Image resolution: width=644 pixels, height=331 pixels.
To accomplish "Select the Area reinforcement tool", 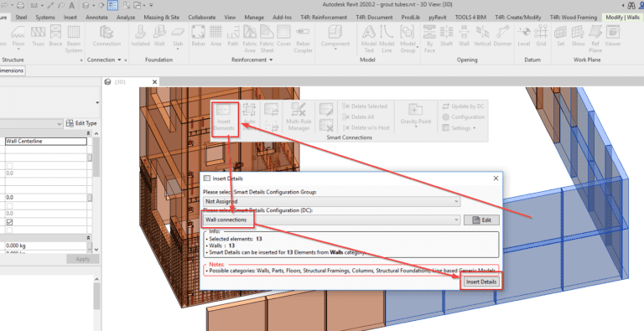I will [x=216, y=36].
